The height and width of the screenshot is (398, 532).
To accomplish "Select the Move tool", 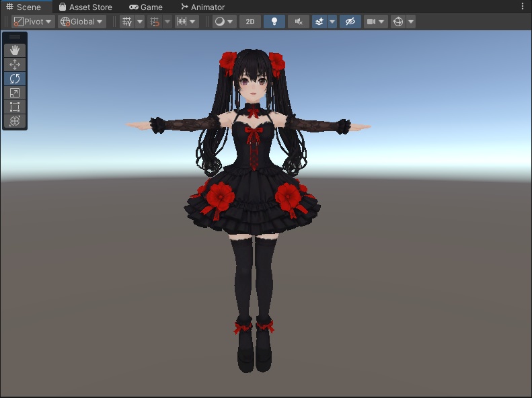I will pyautogui.click(x=15, y=65).
